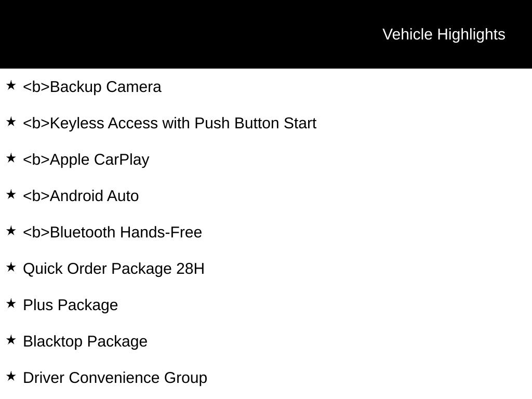Click the star bullet before Apple CarPlay

point(11,158)
